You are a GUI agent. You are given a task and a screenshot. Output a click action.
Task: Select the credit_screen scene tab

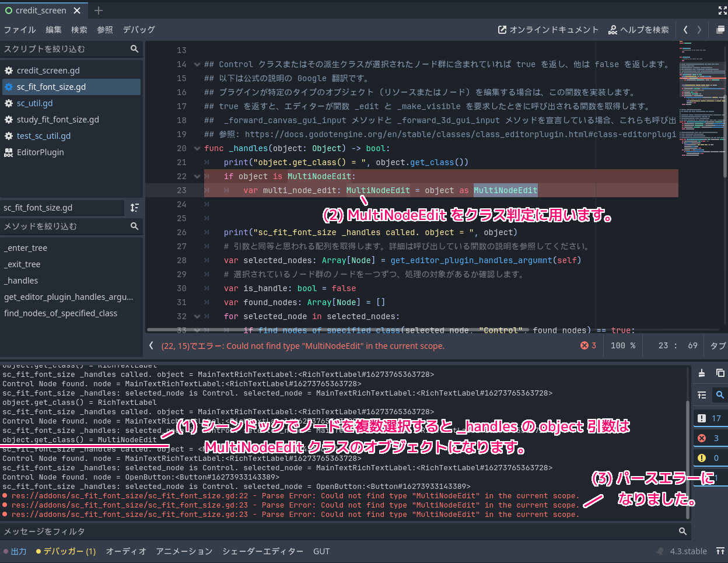click(41, 11)
